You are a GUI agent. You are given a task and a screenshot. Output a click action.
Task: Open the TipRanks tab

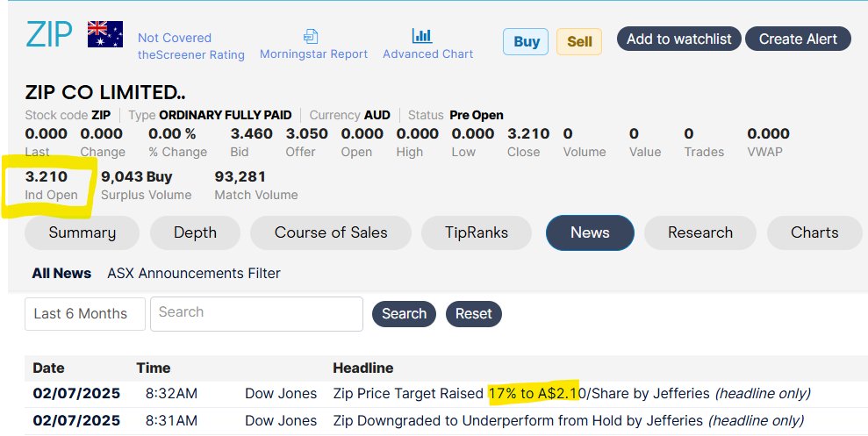coord(476,232)
